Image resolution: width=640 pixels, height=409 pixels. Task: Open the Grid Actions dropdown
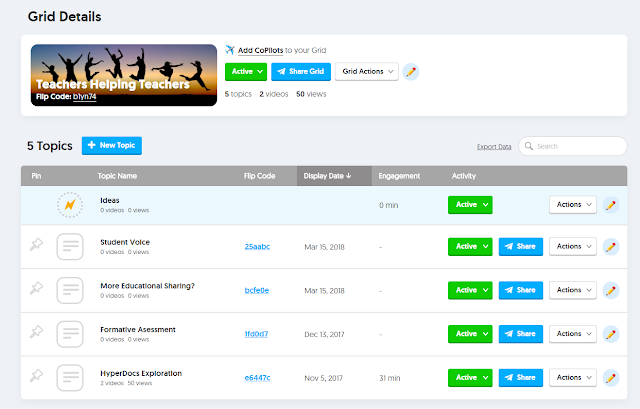[367, 71]
